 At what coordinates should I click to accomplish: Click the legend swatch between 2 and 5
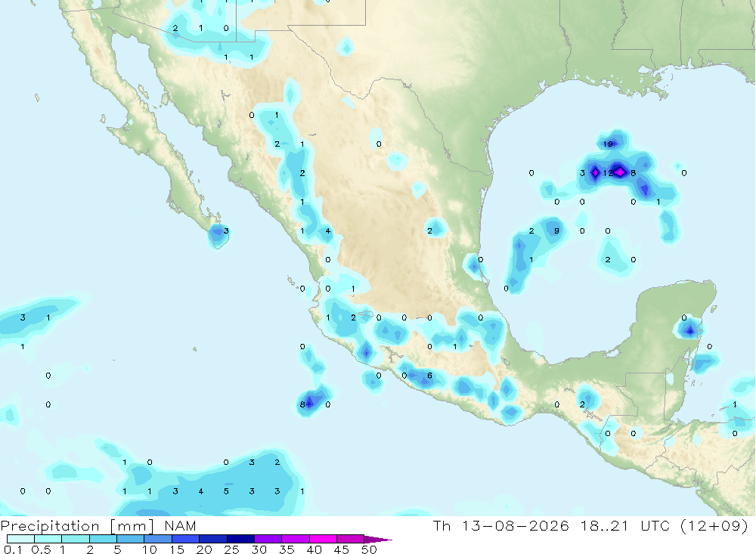click(x=103, y=539)
